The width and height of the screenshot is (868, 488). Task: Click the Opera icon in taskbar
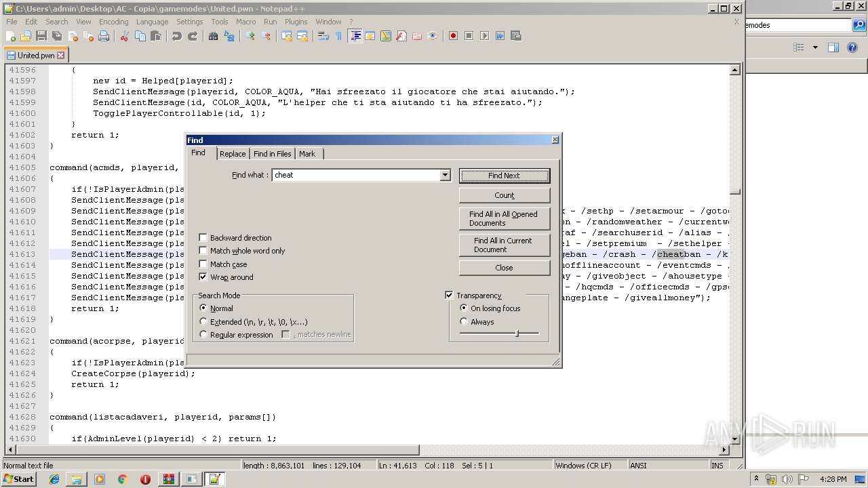(x=145, y=479)
